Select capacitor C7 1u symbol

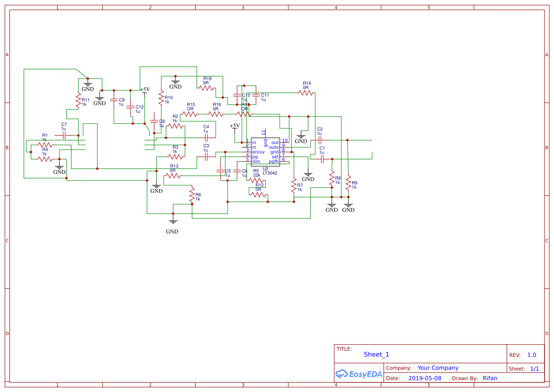pyautogui.click(x=65, y=135)
